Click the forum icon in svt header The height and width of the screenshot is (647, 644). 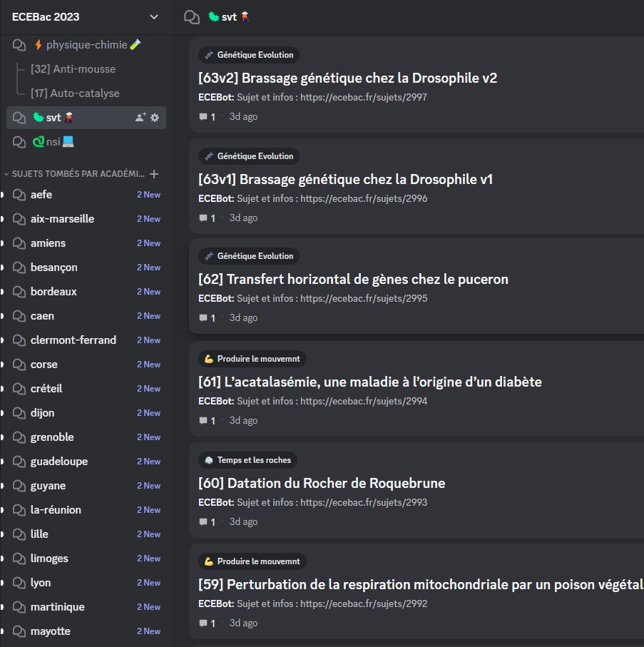tap(192, 17)
